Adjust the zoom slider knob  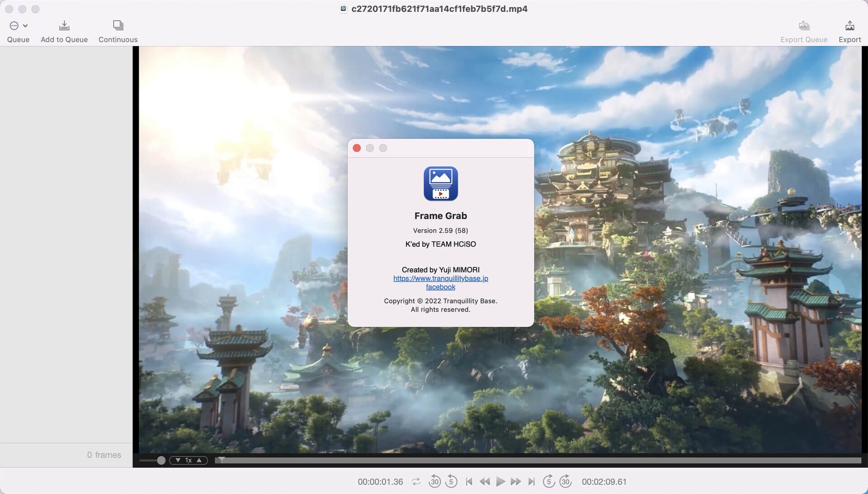coord(161,461)
